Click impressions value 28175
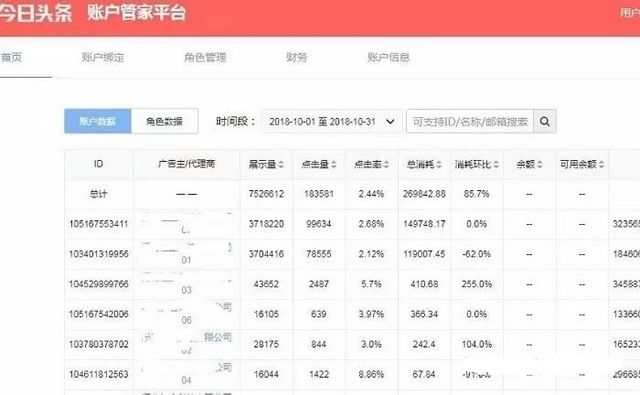This screenshot has width=640, height=395. [x=266, y=344]
